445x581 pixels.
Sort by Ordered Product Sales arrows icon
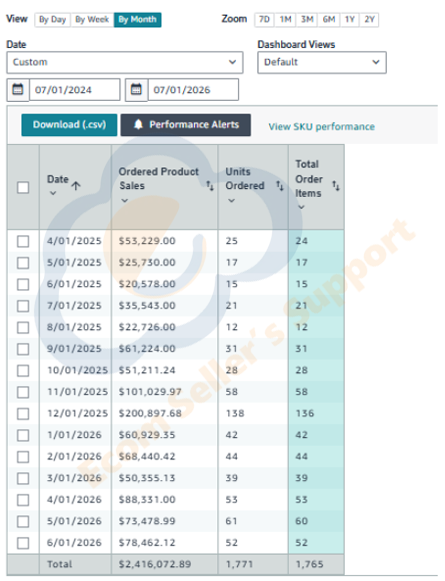(210, 186)
